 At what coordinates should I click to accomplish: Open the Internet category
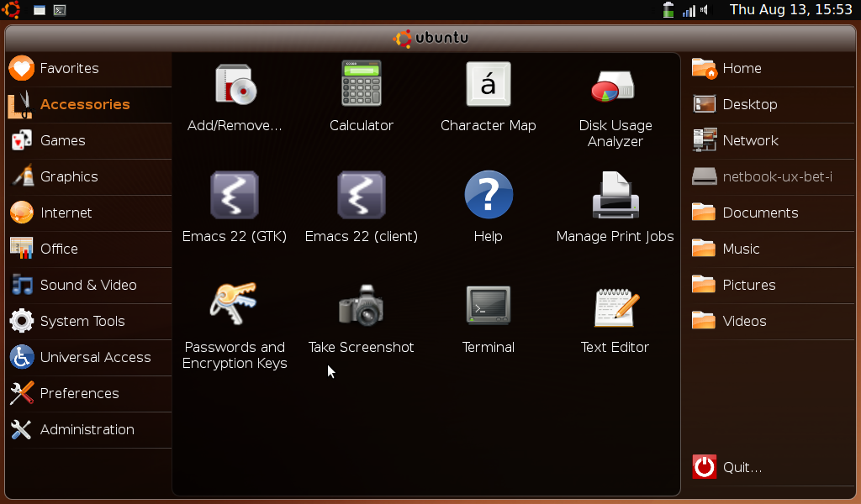click(89, 213)
